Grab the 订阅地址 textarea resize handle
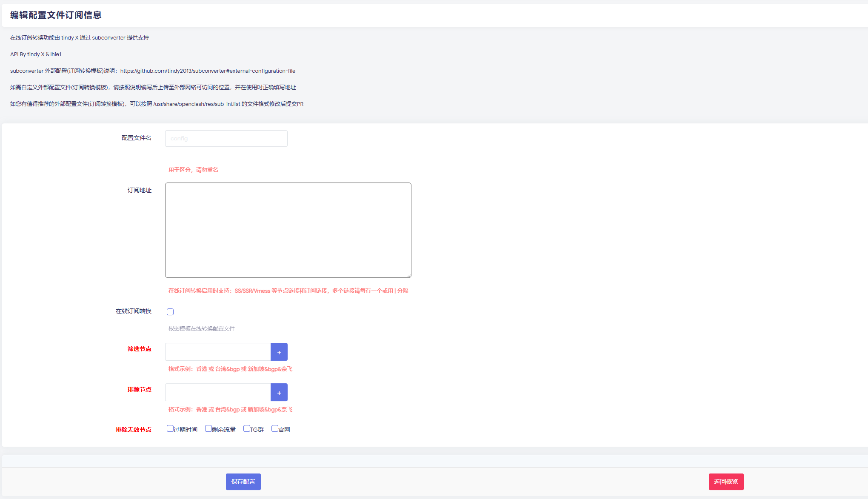This screenshot has height=499, width=868. pos(409,275)
